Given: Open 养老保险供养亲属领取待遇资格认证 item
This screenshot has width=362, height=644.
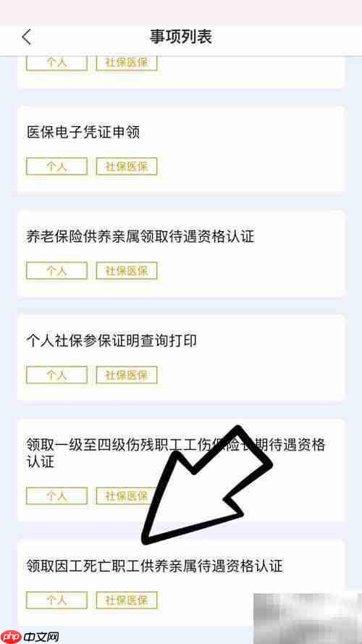Looking at the screenshot, I should click(x=181, y=254).
